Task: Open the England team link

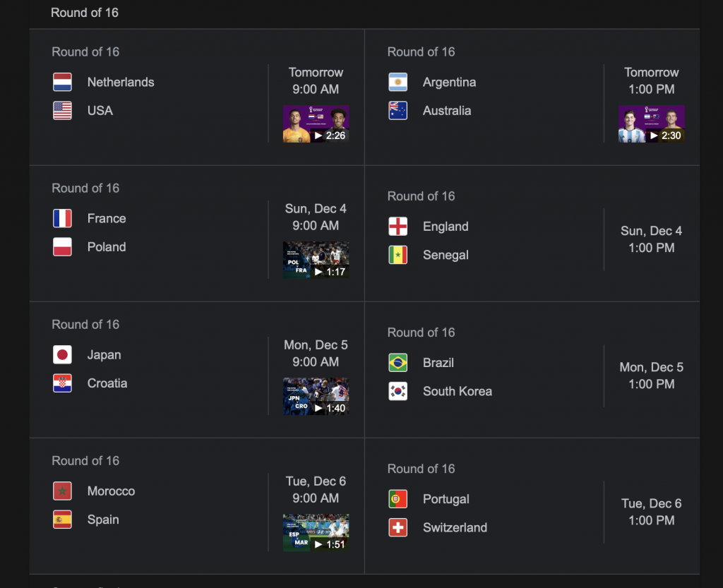Action: (446, 227)
